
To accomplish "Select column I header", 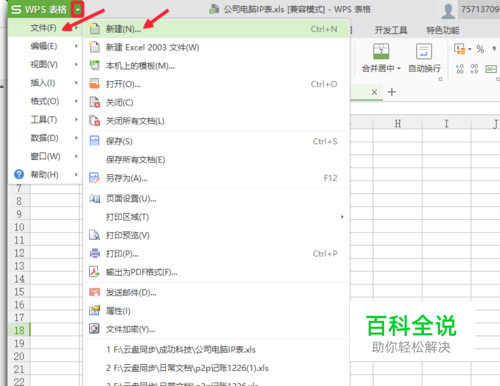I will [447, 124].
